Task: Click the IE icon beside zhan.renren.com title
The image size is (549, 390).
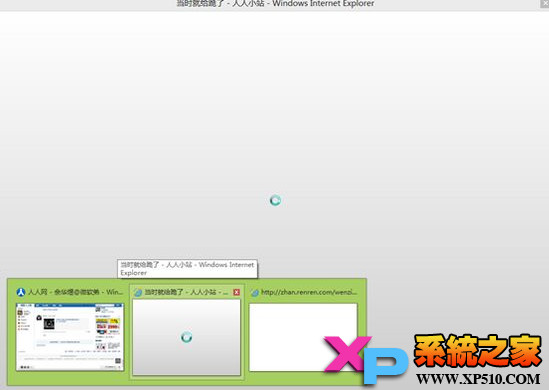Action: point(255,292)
